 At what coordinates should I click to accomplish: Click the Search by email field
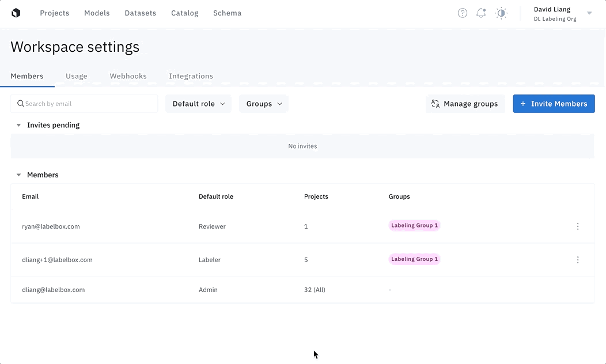tap(84, 104)
